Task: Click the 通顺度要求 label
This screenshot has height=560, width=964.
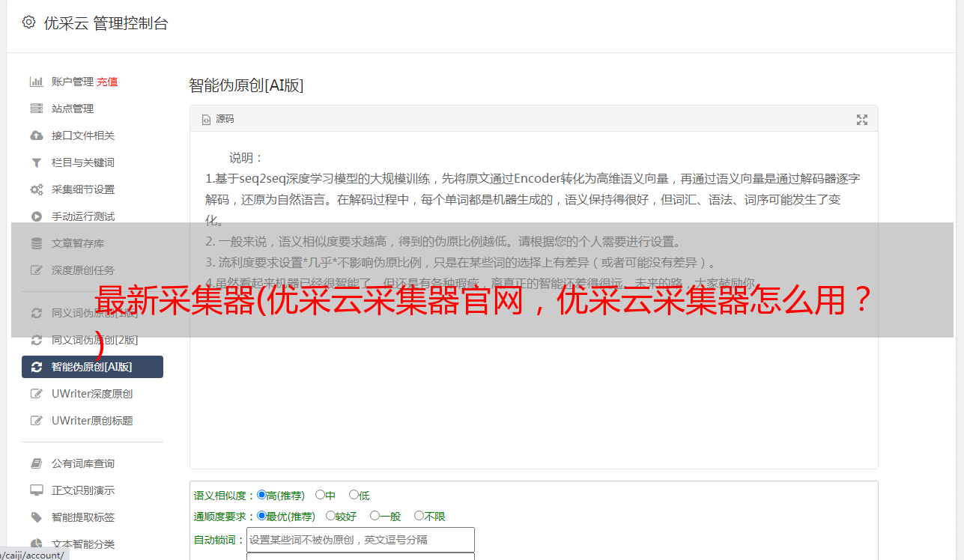Action: 225,517
